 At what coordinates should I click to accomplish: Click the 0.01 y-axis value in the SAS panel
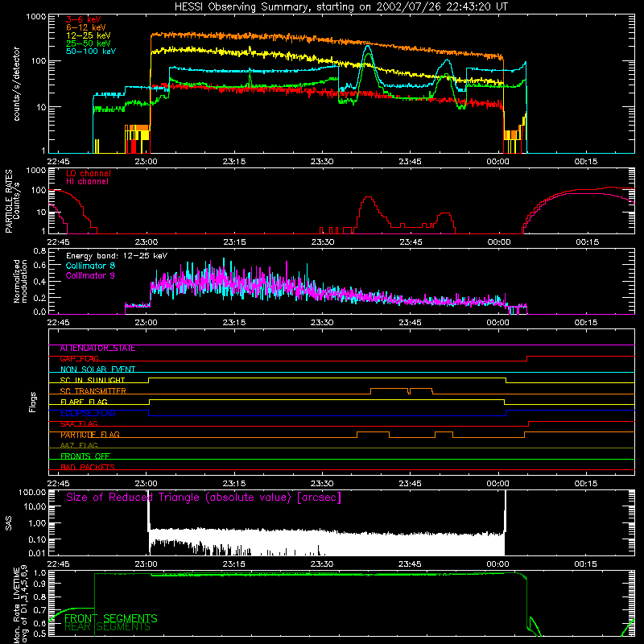[38, 553]
